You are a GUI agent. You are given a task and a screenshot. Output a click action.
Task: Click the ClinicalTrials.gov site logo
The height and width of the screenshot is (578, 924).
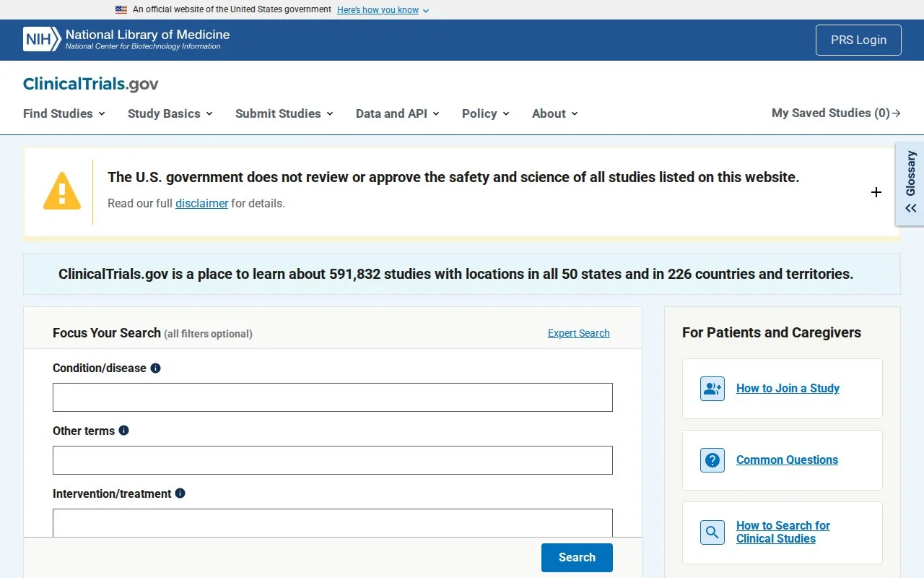tap(91, 84)
